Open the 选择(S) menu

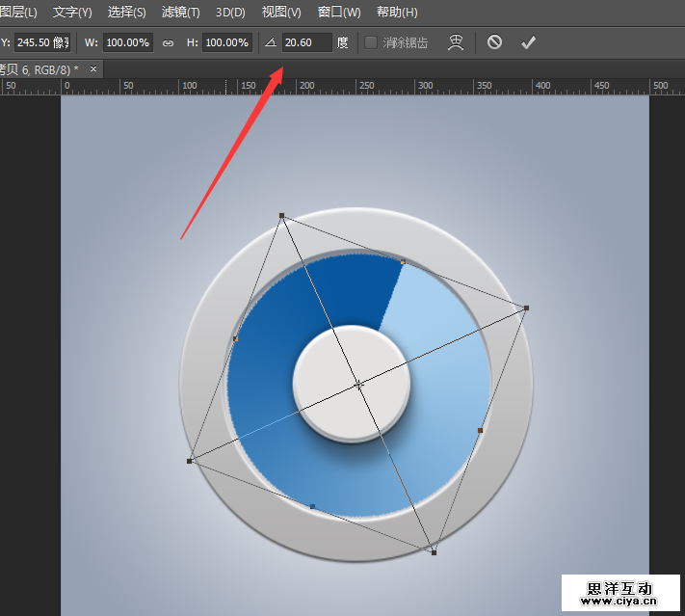point(127,13)
